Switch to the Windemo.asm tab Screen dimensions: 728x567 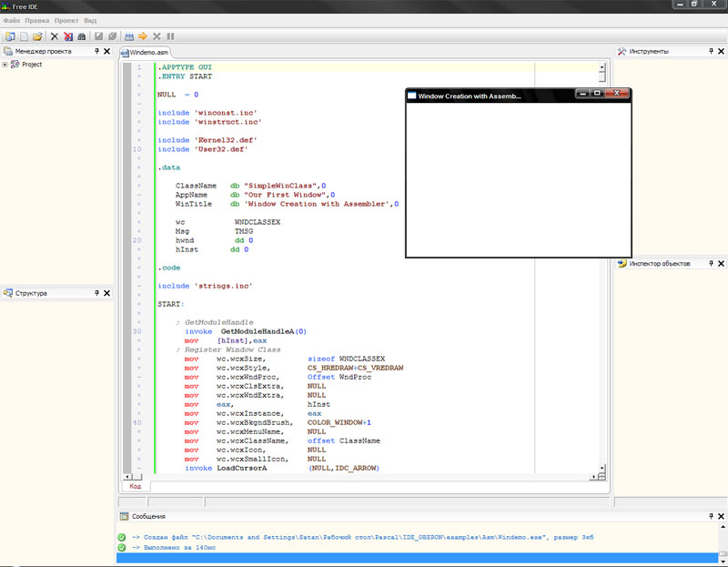tap(149, 53)
